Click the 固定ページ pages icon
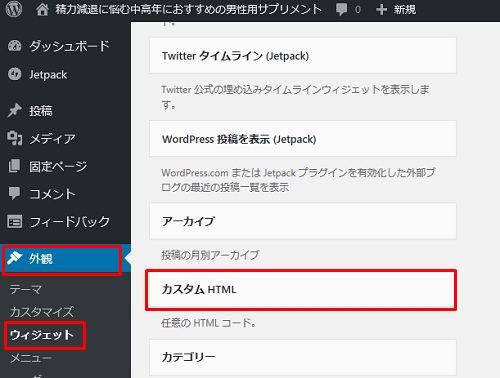The width and height of the screenshot is (500, 378). click(x=14, y=166)
